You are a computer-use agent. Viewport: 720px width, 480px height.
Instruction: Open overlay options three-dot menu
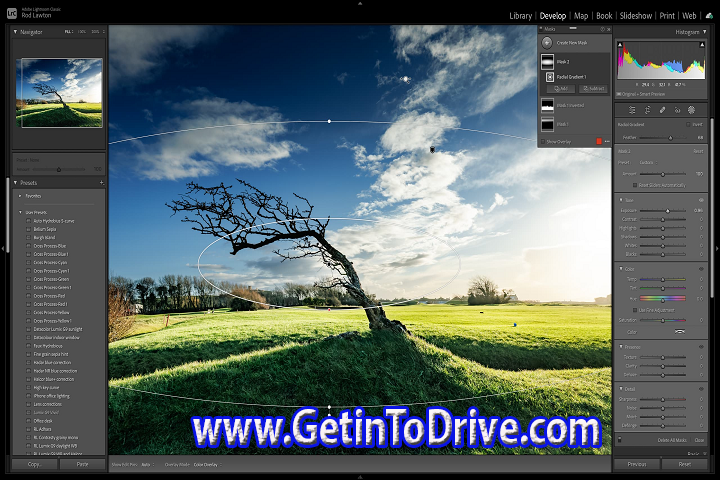[608, 141]
